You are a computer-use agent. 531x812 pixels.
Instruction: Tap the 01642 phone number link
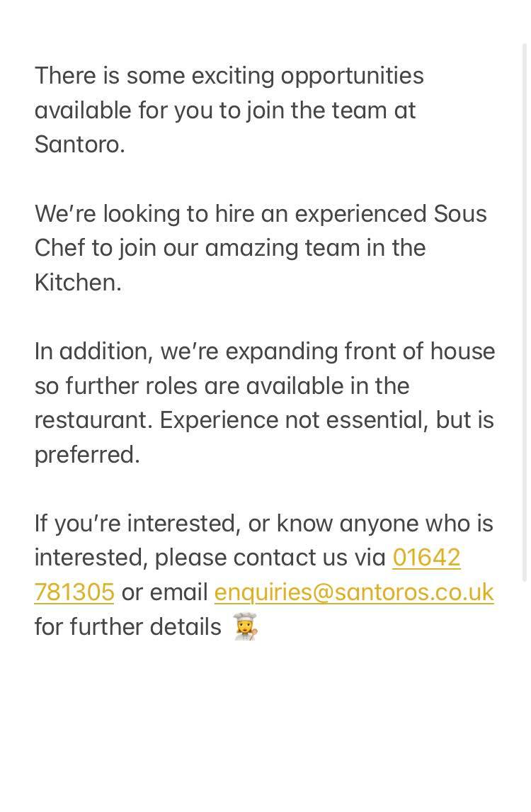[426, 558]
